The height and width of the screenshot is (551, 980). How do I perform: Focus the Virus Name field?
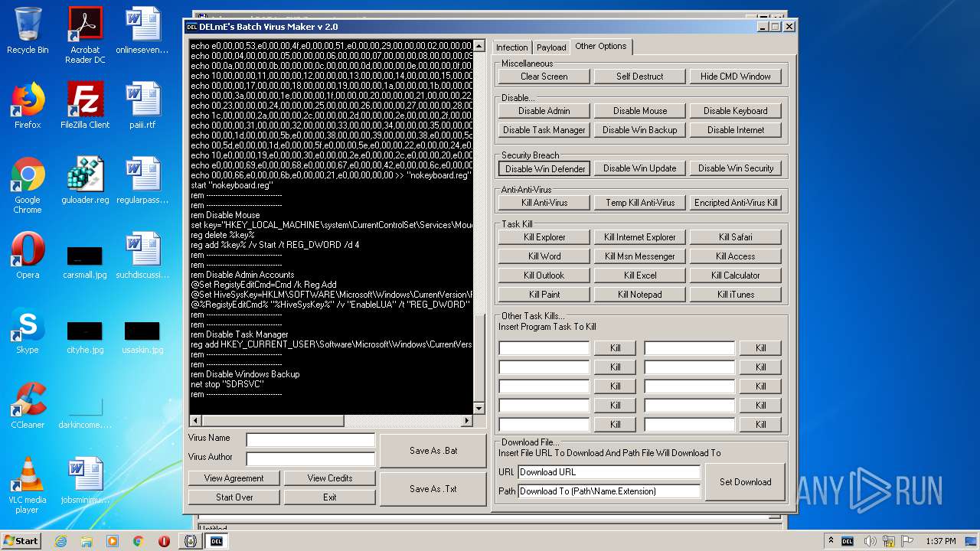click(x=310, y=439)
